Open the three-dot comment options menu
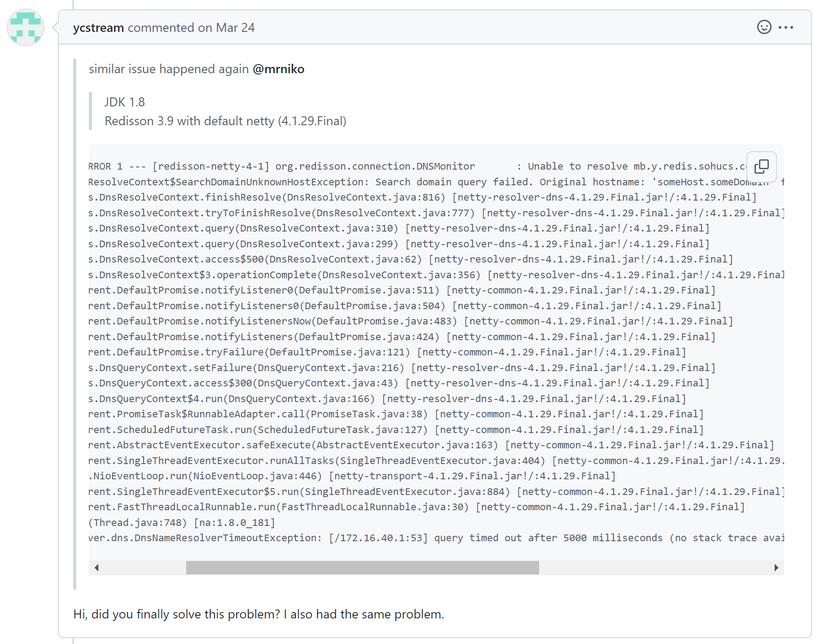This screenshot has height=644, width=829. 786,27
